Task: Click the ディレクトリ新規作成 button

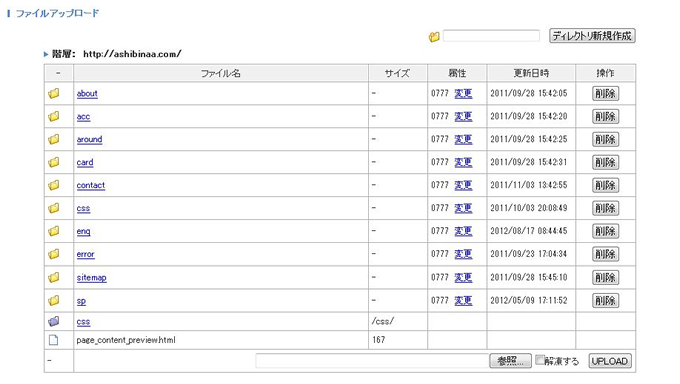Action: click(592, 36)
